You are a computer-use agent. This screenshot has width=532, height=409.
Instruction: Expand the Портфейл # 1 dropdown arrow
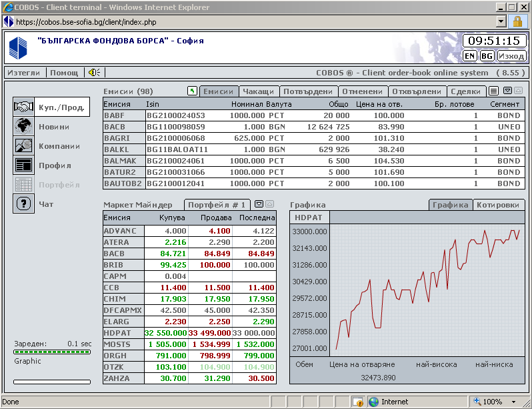[x=258, y=204]
